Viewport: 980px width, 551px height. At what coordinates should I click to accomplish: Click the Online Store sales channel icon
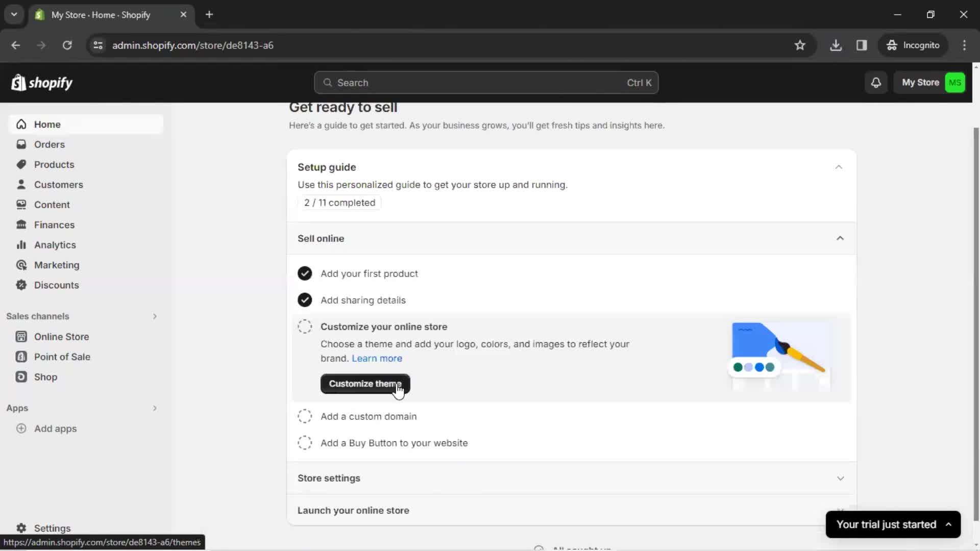[21, 336]
